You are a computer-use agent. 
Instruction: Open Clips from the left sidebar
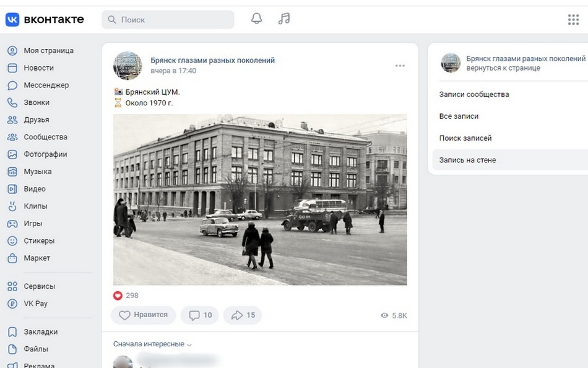coord(35,206)
